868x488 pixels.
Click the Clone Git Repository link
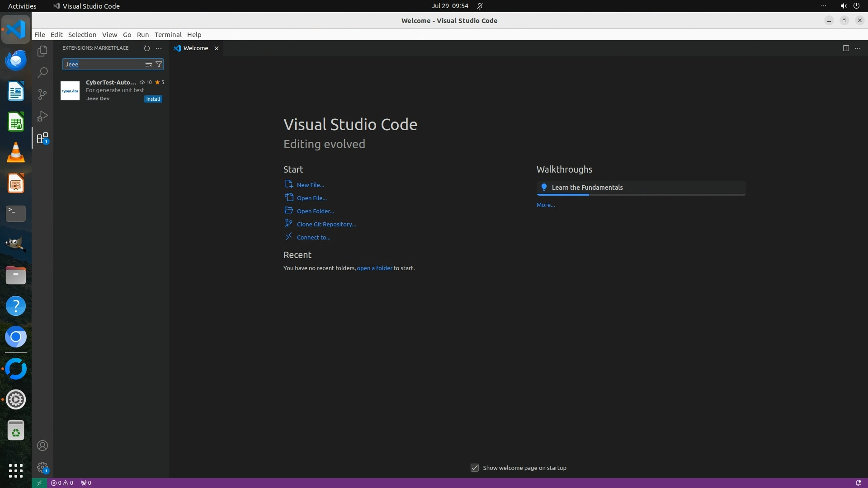click(326, 224)
